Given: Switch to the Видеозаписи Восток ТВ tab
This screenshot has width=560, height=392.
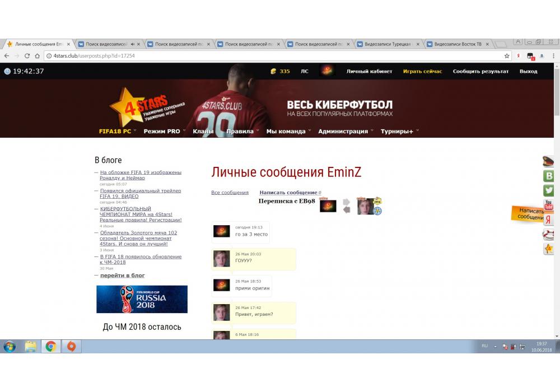Looking at the screenshot, I should pos(458,44).
